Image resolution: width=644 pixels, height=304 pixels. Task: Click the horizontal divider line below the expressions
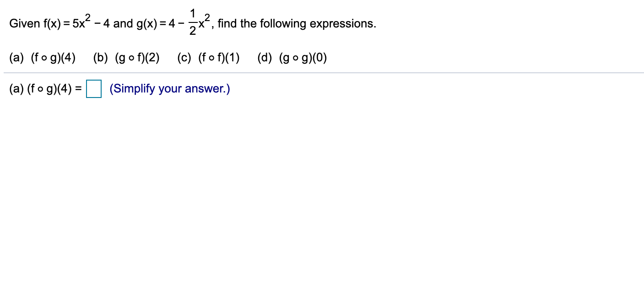[320, 72]
